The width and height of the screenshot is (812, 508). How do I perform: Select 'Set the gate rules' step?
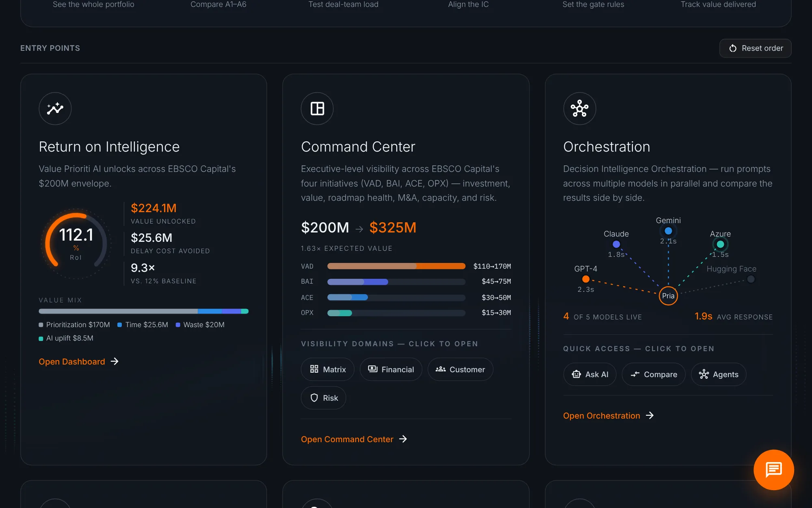point(593,4)
